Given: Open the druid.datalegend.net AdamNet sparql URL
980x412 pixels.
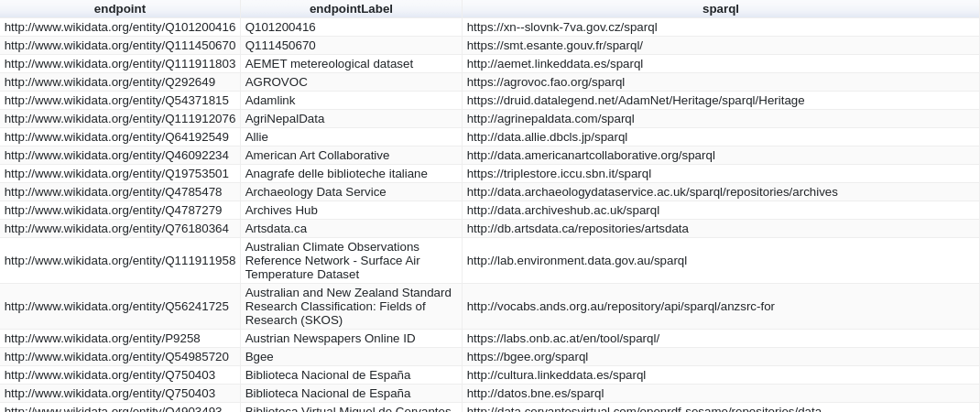Looking at the screenshot, I should click(x=636, y=100).
